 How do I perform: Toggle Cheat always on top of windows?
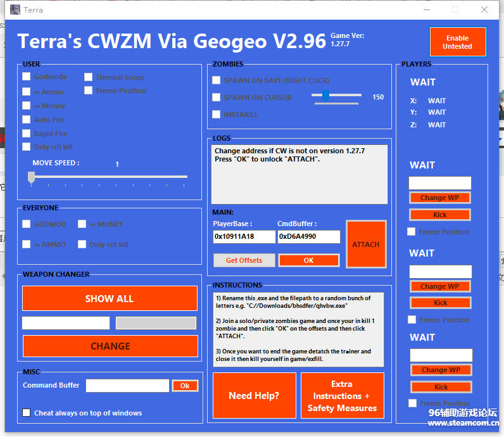point(27,413)
